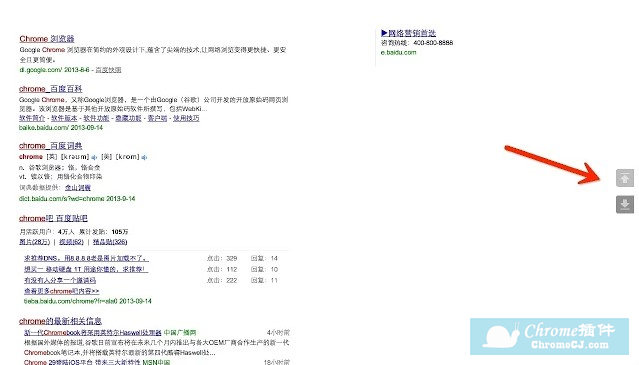Screen dimensions: 639x365
Task: Open the Chromebook Haswell news headline
Action: [93, 333]
